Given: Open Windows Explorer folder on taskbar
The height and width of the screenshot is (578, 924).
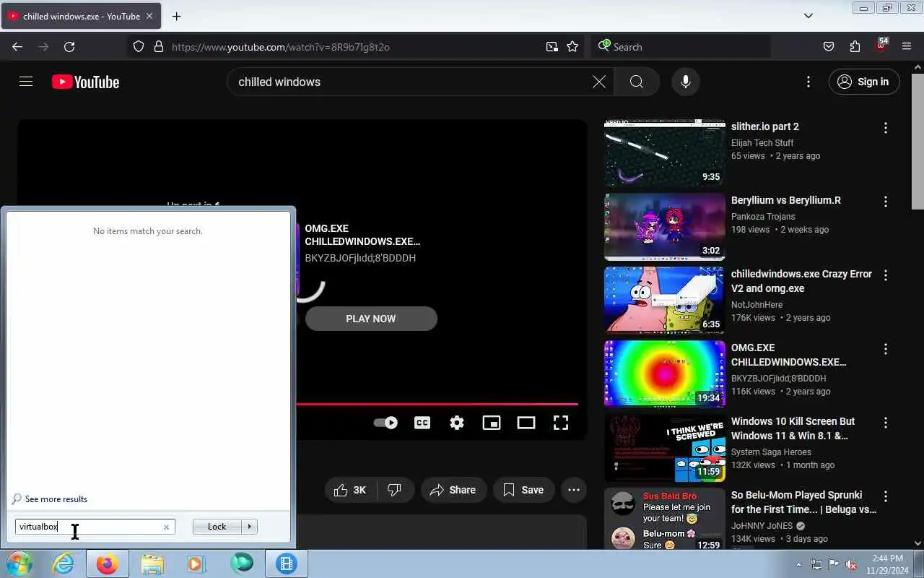Looking at the screenshot, I should click(152, 564).
